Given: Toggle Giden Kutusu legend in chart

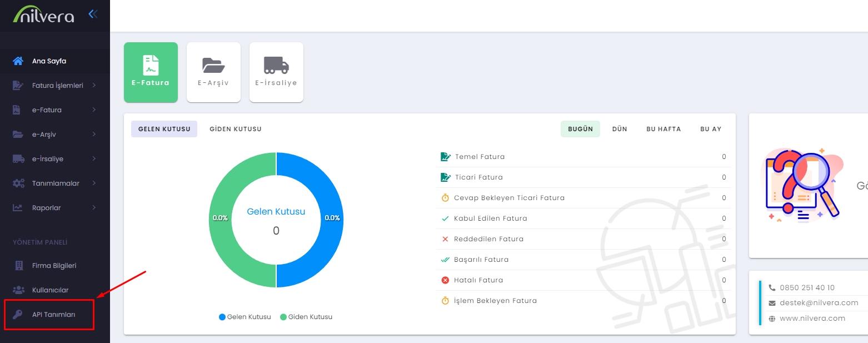Looking at the screenshot, I should pyautogui.click(x=306, y=317).
